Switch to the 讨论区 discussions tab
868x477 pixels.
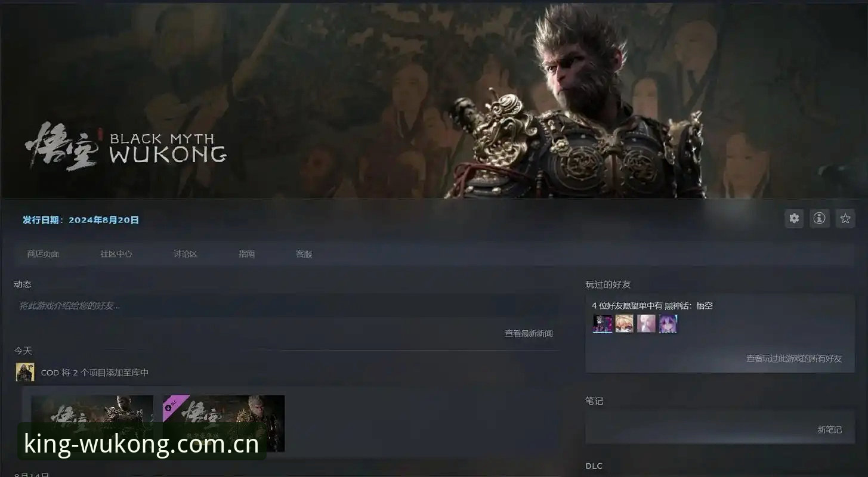pyautogui.click(x=186, y=254)
